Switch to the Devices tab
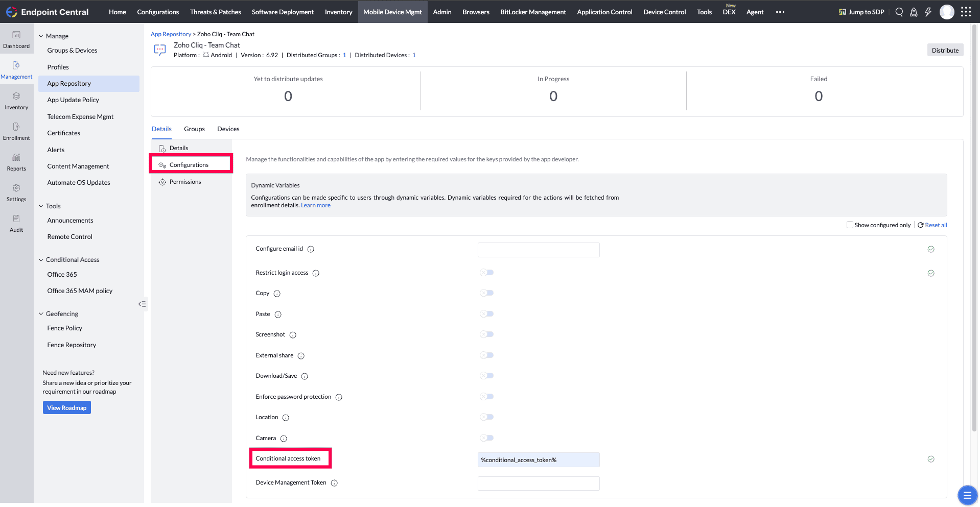Image resolution: width=980 pixels, height=507 pixels. tap(228, 129)
